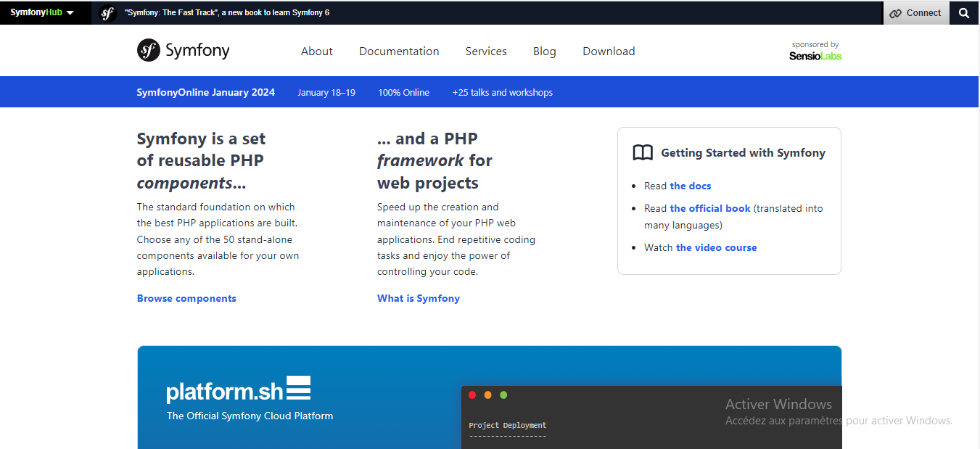
Task: Click the orange dot in terminal window
Action: [x=487, y=395]
